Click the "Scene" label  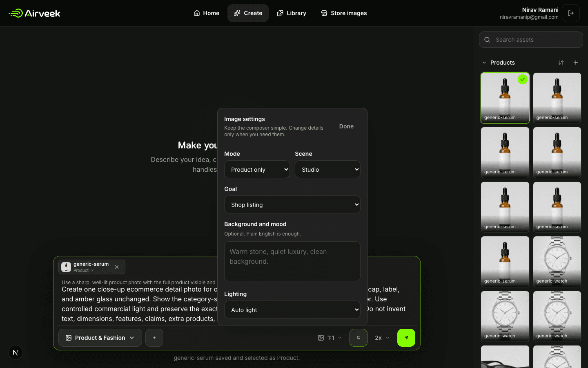click(303, 154)
